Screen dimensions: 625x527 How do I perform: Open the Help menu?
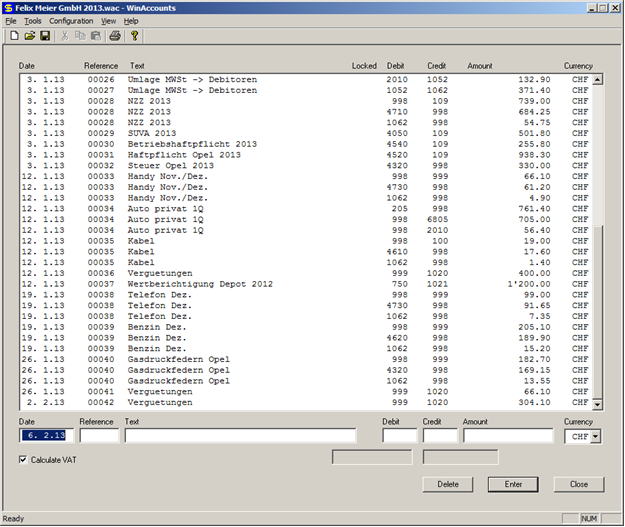pos(131,21)
